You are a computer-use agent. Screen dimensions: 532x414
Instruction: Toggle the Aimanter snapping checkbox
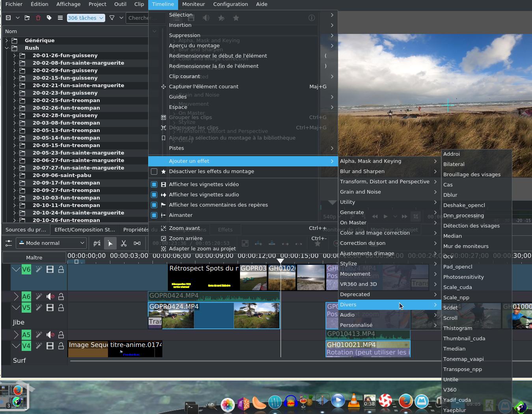click(154, 215)
